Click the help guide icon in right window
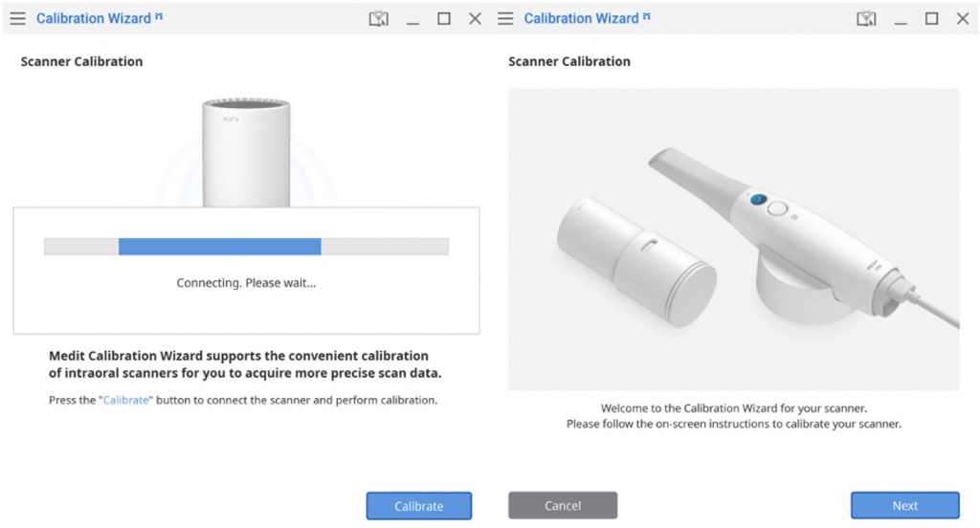The image size is (980, 528). 866,19
